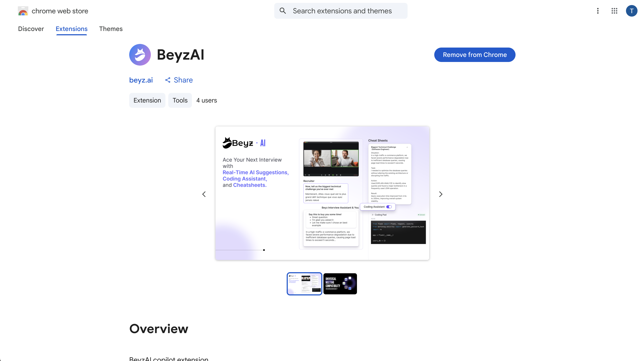Toggle Coding Assistant switch in preview image
Image resolution: width=644 pixels, height=361 pixels.
(389, 207)
